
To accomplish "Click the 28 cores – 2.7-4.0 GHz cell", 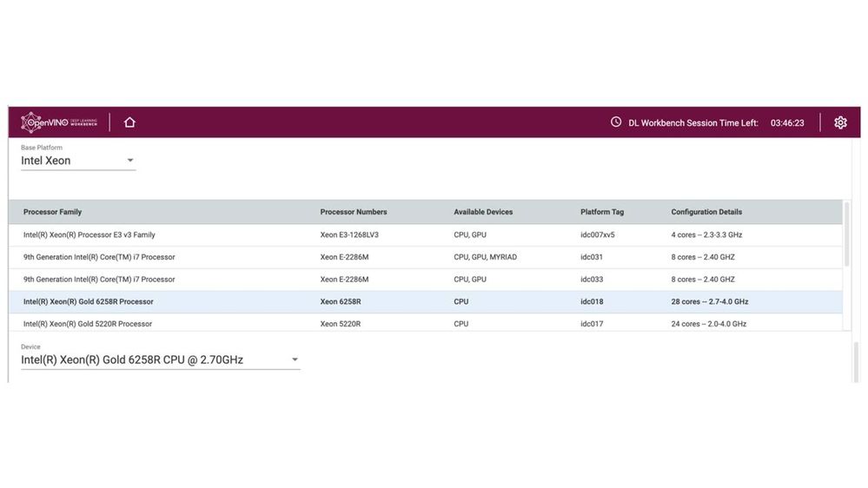I will (x=710, y=301).
